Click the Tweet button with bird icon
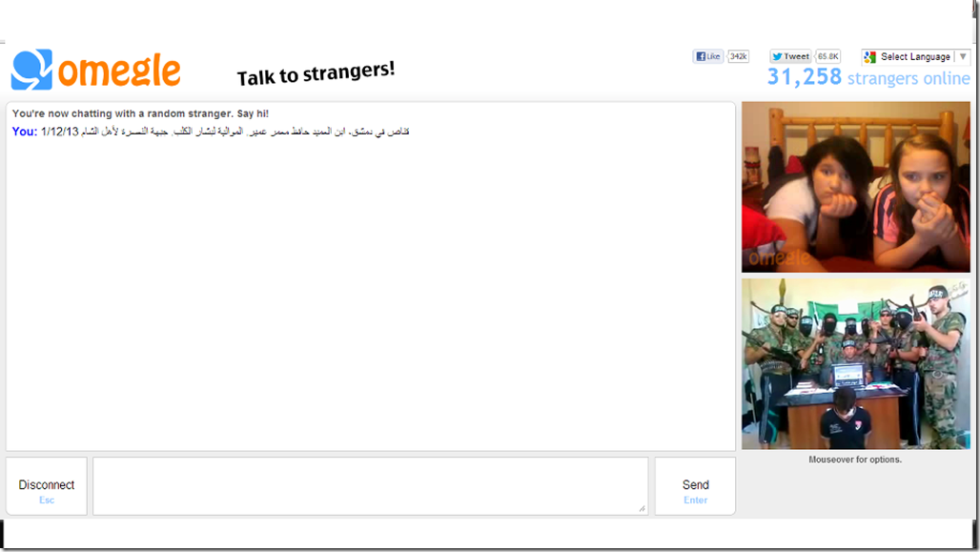Viewport: 980px width, 552px height. 790,56
